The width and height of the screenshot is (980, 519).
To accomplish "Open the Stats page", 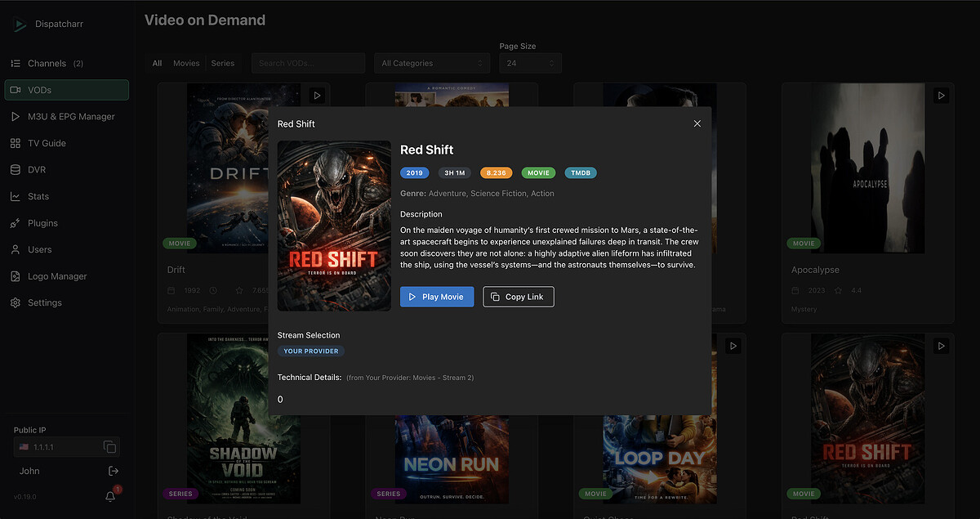I will pyautogui.click(x=67, y=196).
